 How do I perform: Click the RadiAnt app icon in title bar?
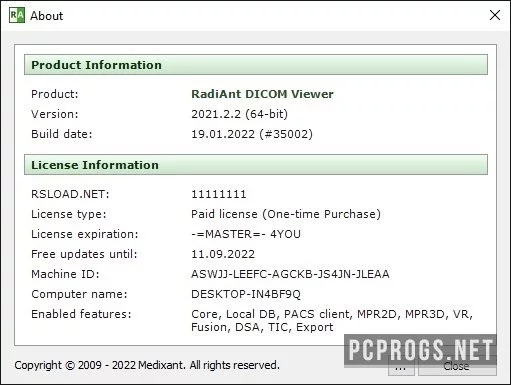(17, 15)
